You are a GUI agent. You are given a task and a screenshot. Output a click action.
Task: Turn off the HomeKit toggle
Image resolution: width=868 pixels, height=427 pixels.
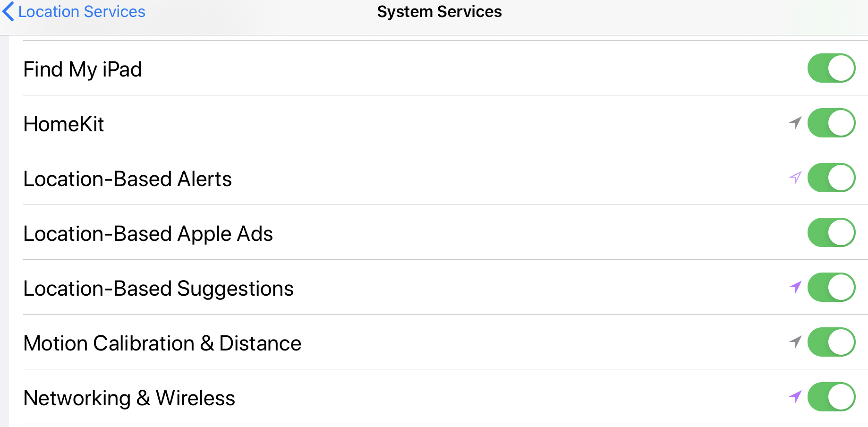coord(831,123)
